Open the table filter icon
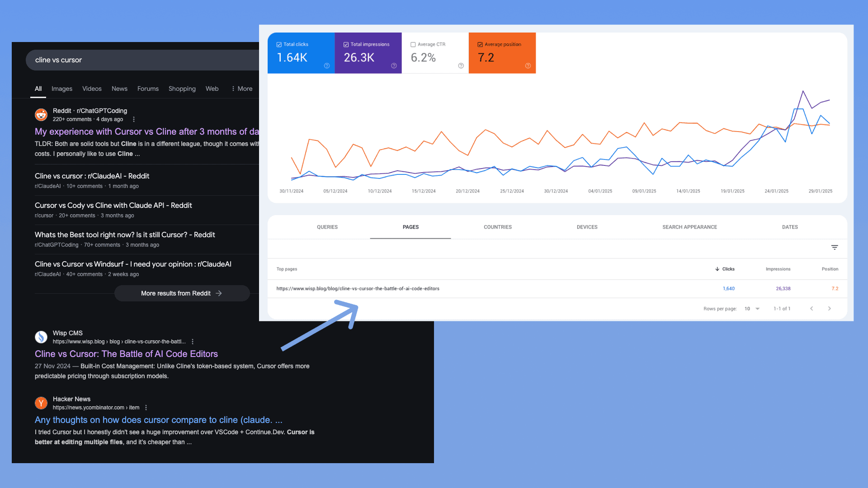The height and width of the screenshot is (488, 868). click(x=835, y=248)
